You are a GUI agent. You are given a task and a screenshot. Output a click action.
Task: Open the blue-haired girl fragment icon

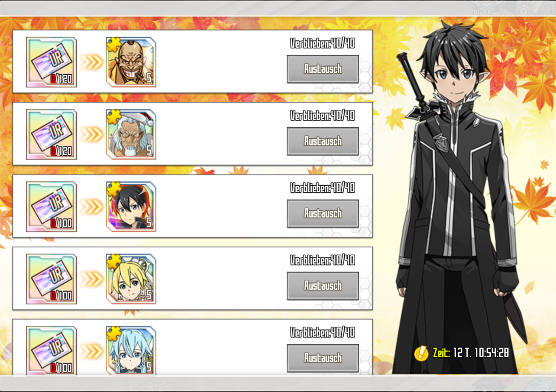[x=131, y=350]
